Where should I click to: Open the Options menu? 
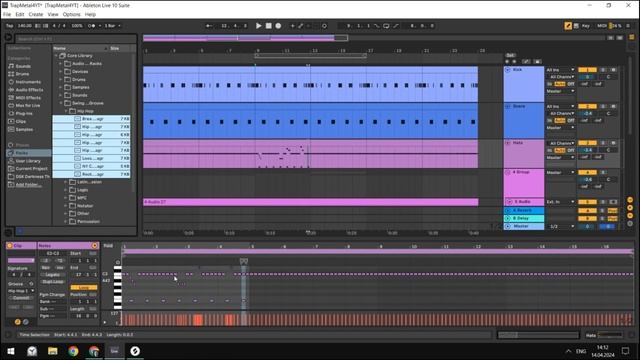[x=71, y=14]
